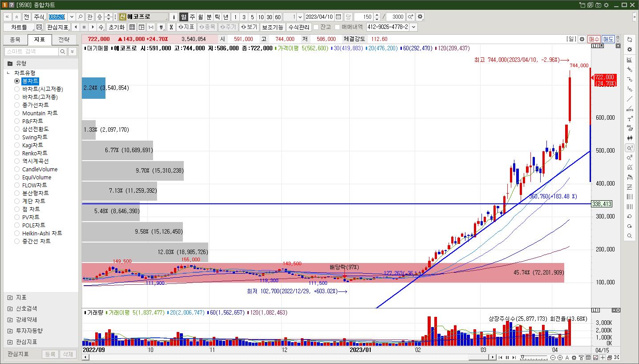
Task: Enable the 잔고 checkbox
Action: point(316,27)
